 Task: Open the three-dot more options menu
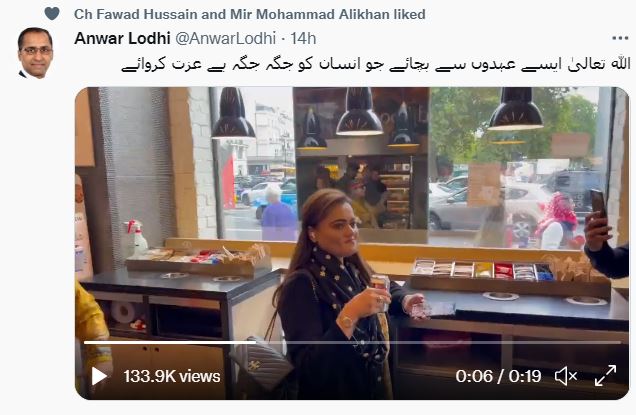point(620,38)
